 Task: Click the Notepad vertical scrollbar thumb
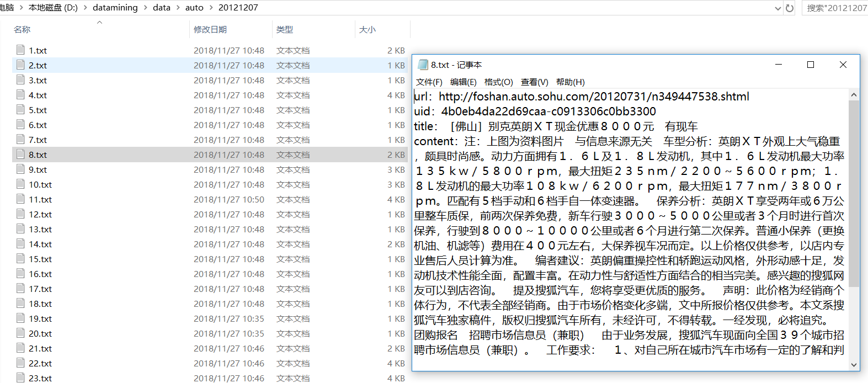tap(854, 193)
